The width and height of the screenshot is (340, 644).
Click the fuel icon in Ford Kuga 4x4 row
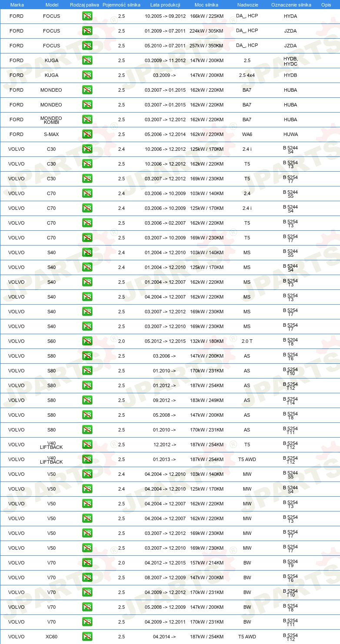(87, 75)
